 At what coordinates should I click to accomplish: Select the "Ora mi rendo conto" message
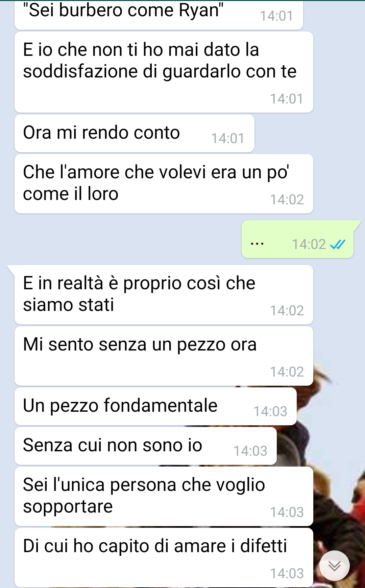(134, 133)
